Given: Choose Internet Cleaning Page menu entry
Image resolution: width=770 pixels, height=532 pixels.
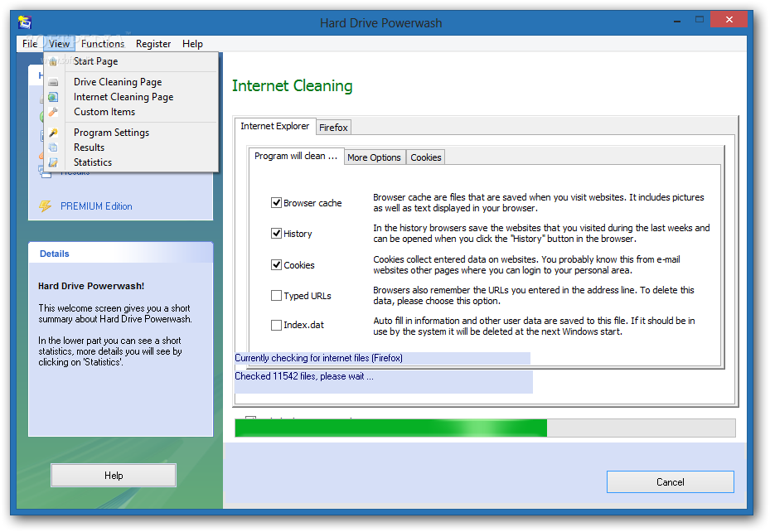Looking at the screenshot, I should (131, 97).
